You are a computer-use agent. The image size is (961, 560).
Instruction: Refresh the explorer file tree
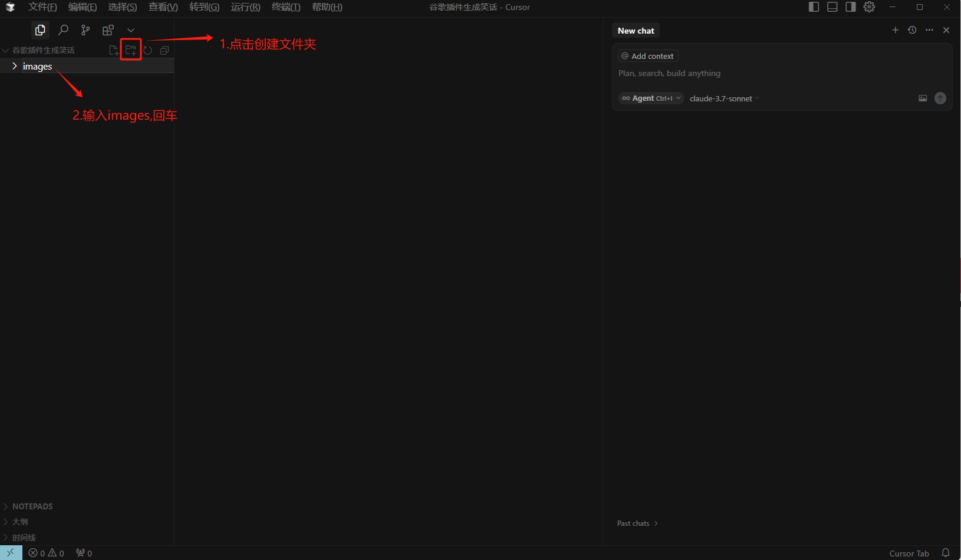147,51
